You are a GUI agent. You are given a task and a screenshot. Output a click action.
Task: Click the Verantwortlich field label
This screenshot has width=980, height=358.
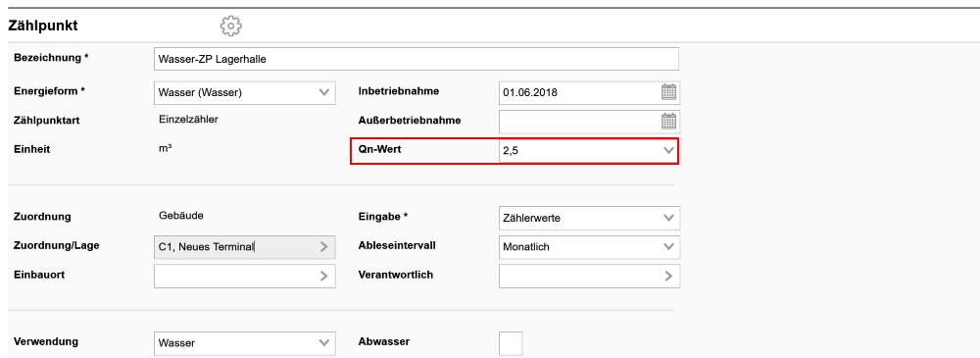pos(396,274)
